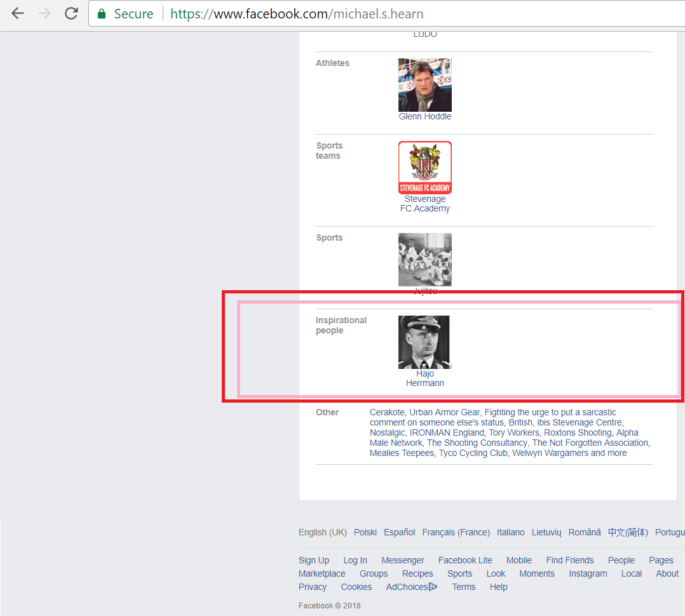685x616 pixels.
Task: Click the AdChoices triangle icon
Action: 433,587
